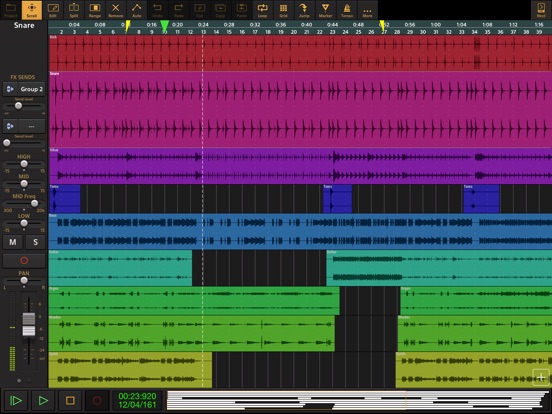Click the Jump icon in the toolbar

pos(305,10)
